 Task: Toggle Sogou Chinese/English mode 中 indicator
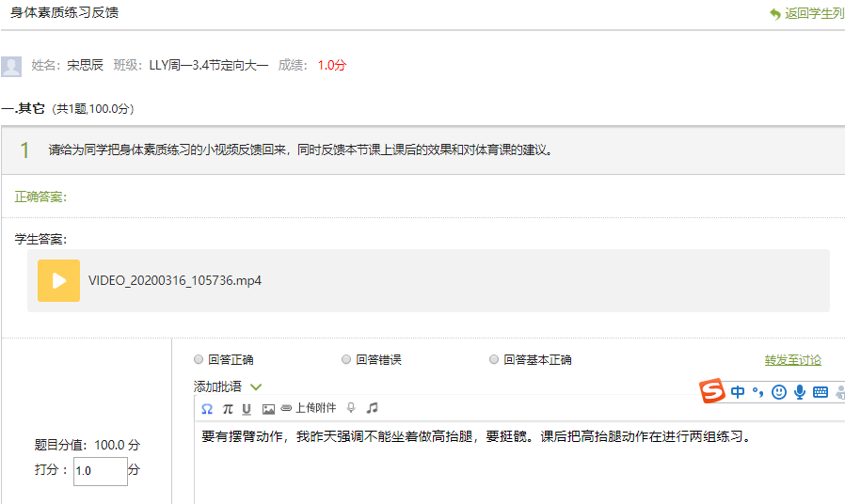click(738, 392)
